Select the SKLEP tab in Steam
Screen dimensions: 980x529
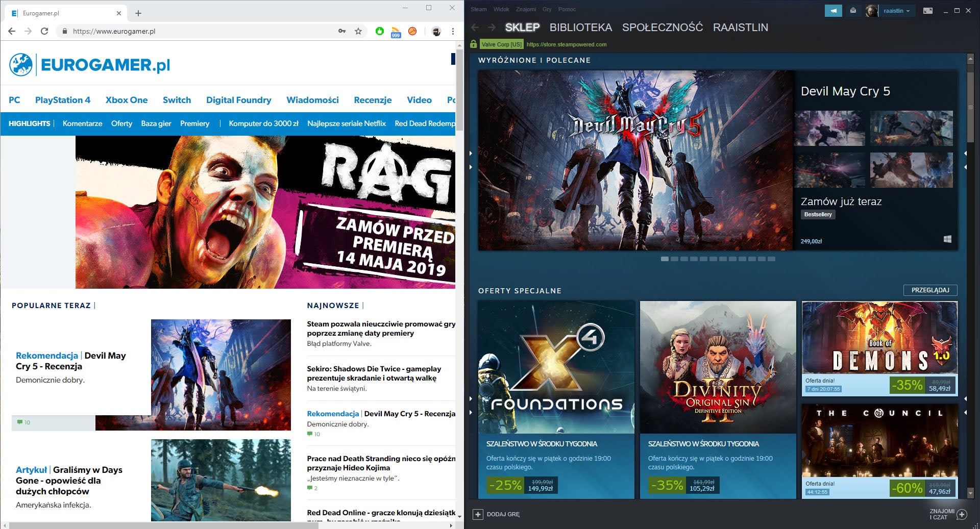pos(522,28)
